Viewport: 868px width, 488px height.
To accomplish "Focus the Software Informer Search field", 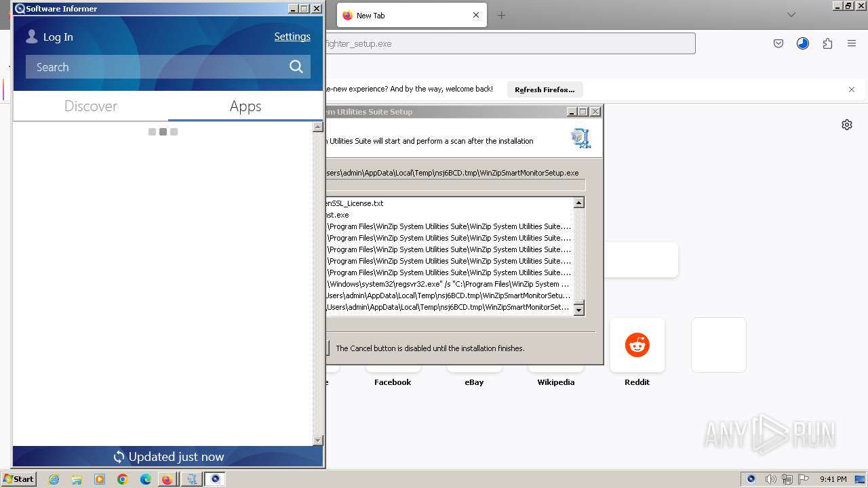I will point(168,66).
